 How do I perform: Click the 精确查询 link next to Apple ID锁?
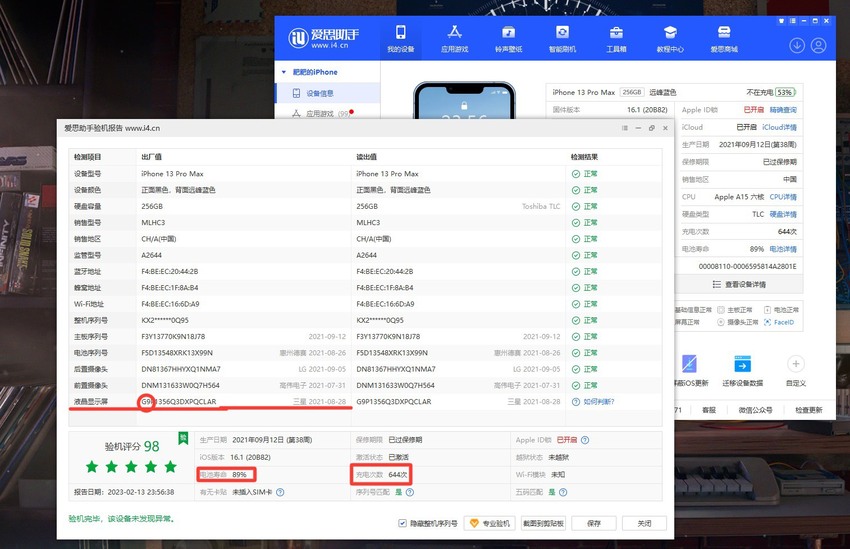click(783, 109)
